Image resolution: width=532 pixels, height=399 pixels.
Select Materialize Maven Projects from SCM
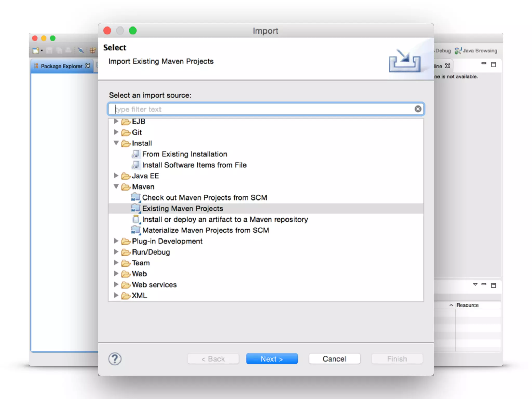click(x=205, y=230)
